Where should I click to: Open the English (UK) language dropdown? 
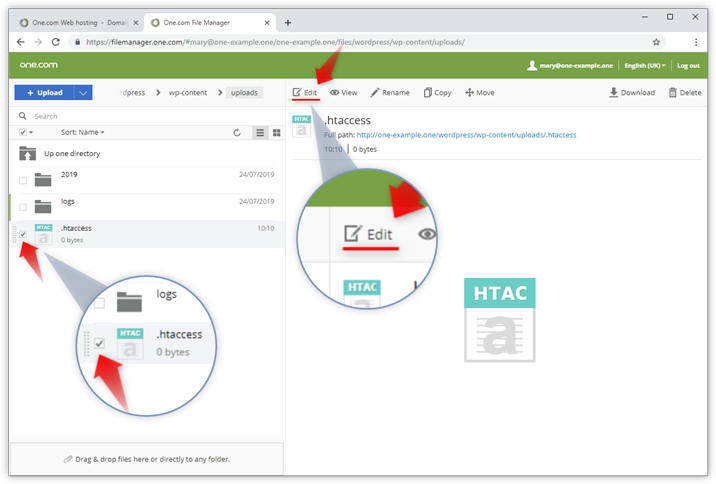point(644,65)
